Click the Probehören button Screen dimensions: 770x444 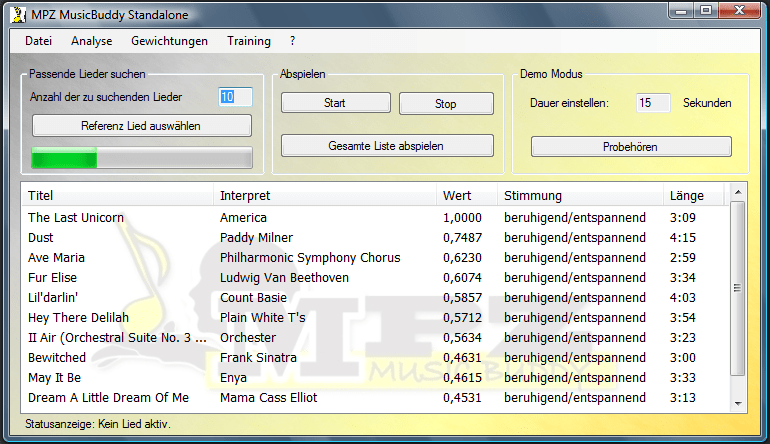coord(631,147)
